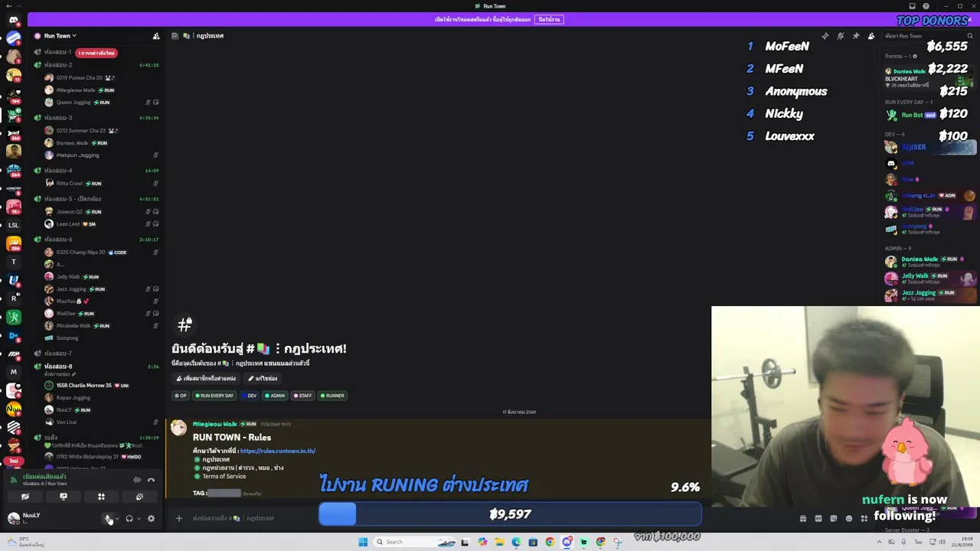Screen dimensions: 980x551
Task: Open rules.runtown.in.th link
Action: point(277,451)
